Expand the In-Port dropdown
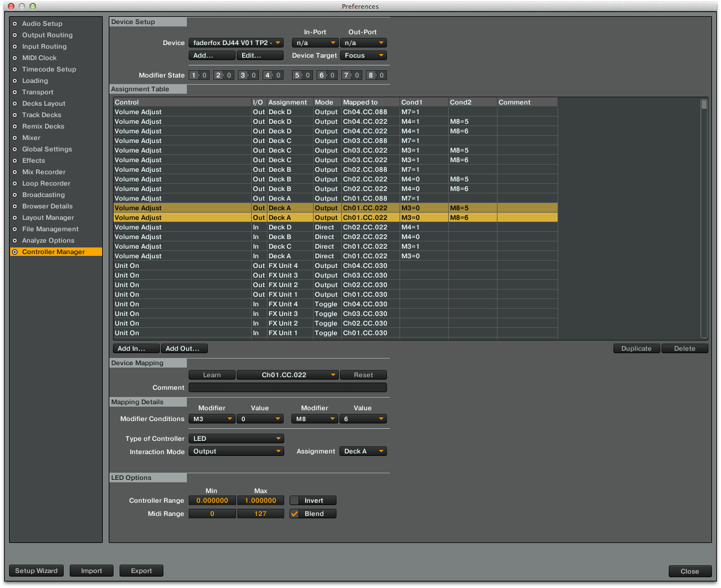This screenshot has height=588, width=721. [315, 43]
